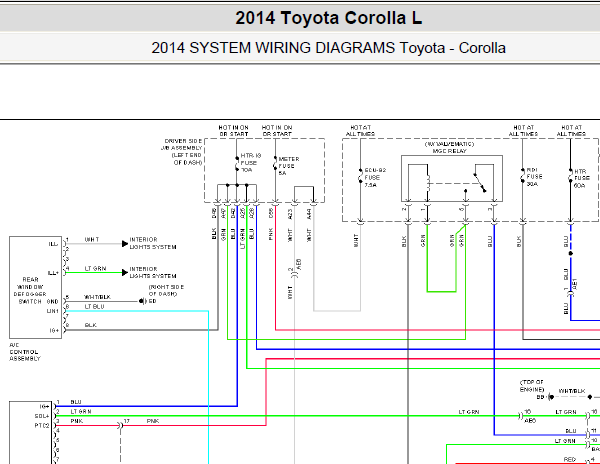Click the 'HTR FUSE 50A' label

click(582, 178)
